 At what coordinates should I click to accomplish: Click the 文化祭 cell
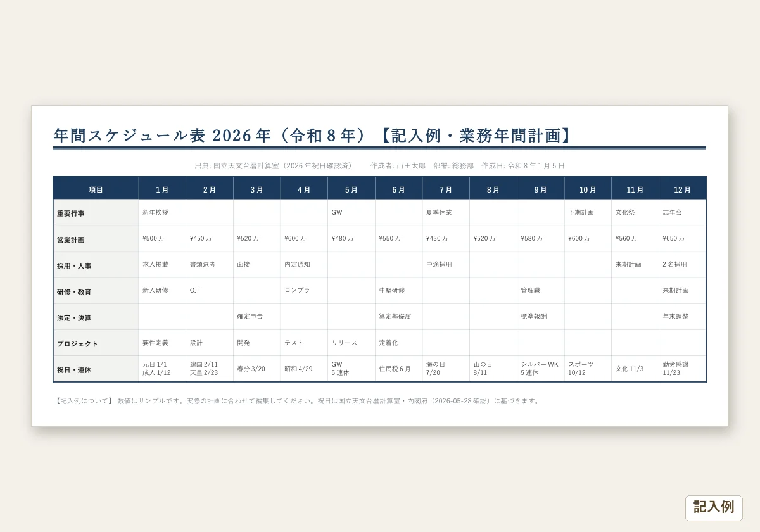tap(635, 213)
